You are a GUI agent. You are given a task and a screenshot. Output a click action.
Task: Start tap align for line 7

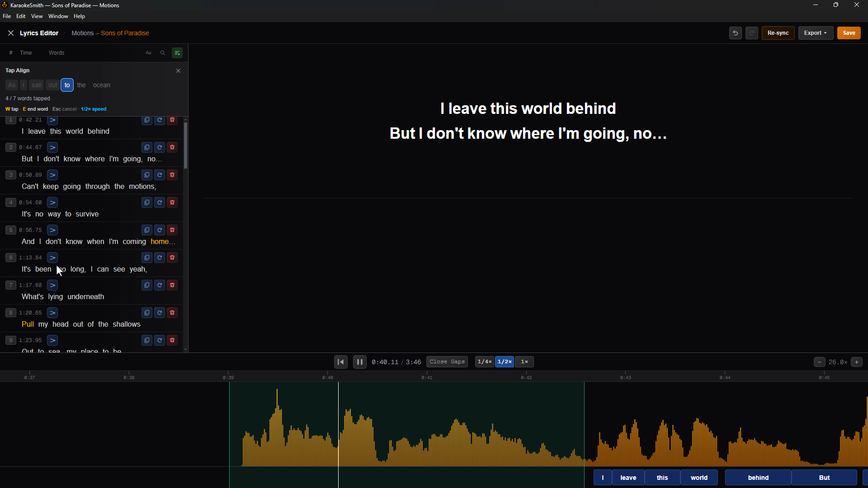[52, 285]
